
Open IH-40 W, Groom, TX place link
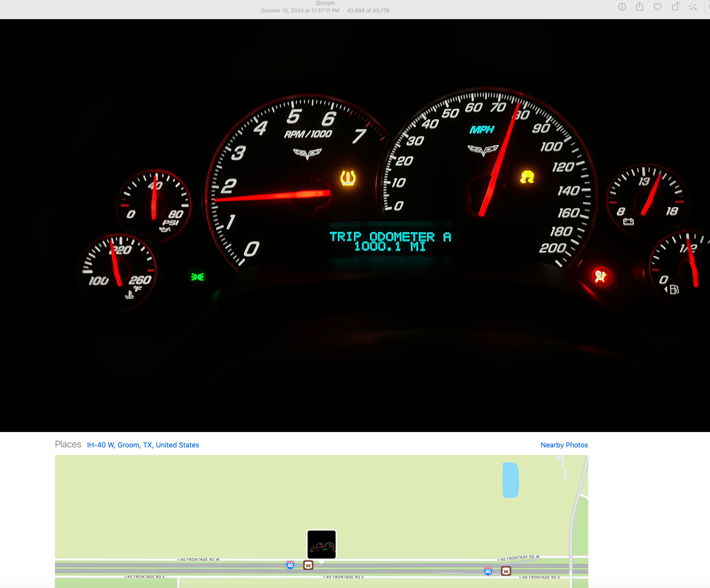(143, 445)
